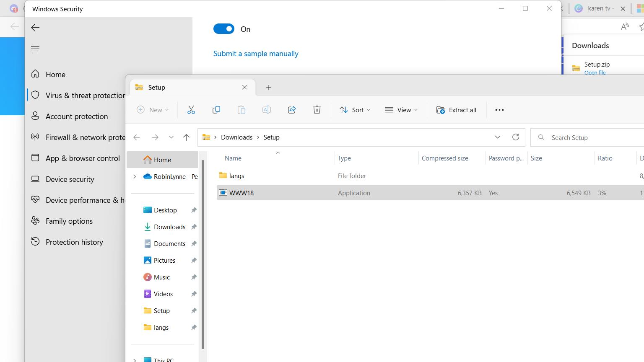Click the Delete trash can icon
This screenshot has width=644, height=362.
[x=317, y=110]
